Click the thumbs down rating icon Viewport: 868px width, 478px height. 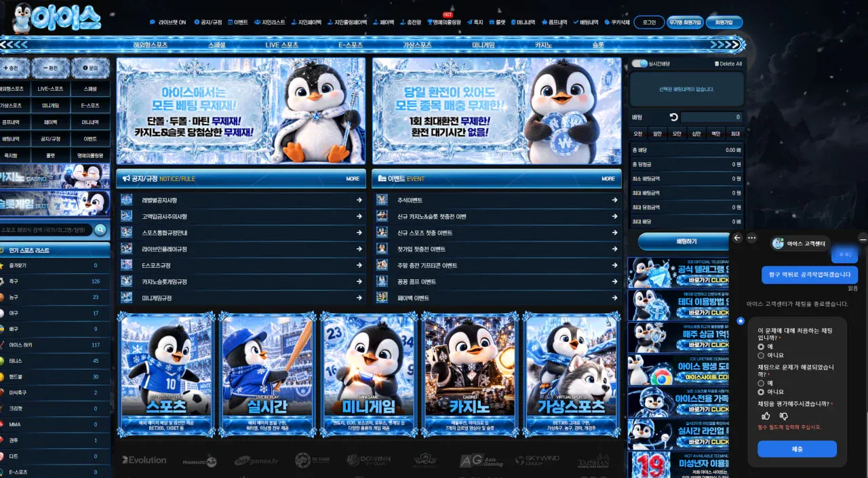click(783, 416)
